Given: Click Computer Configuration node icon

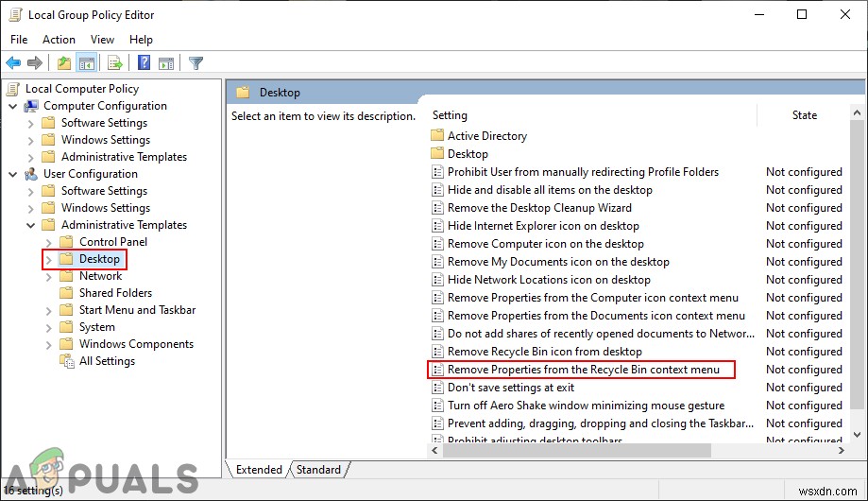Looking at the screenshot, I should [x=31, y=106].
